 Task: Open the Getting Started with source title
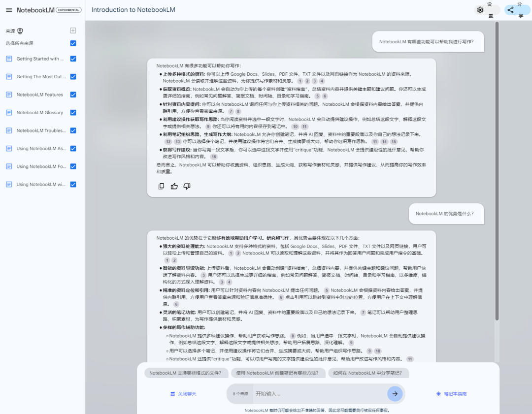point(40,59)
